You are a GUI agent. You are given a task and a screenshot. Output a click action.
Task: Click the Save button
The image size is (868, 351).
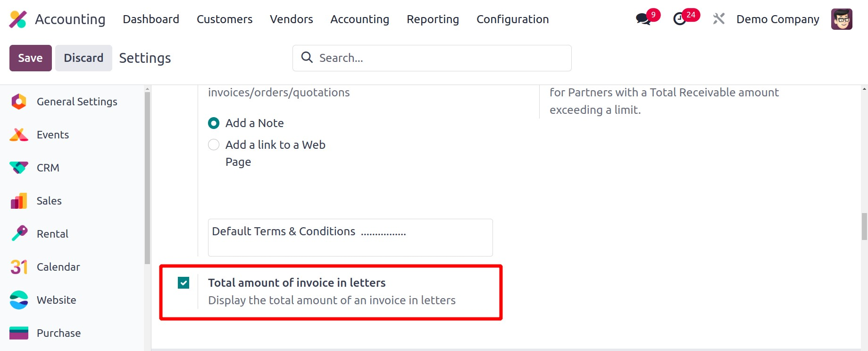(x=30, y=58)
